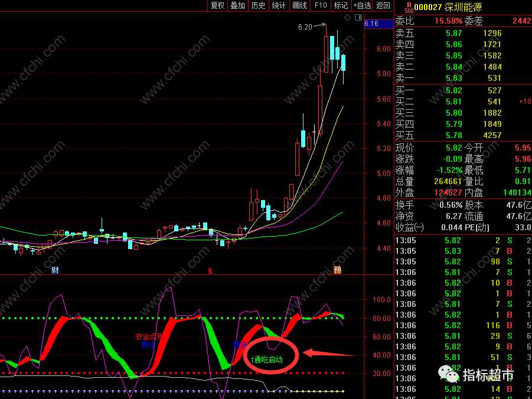532x399 pixels.
Task: Select 买四 bid row at 5.79
Action: 463,124
